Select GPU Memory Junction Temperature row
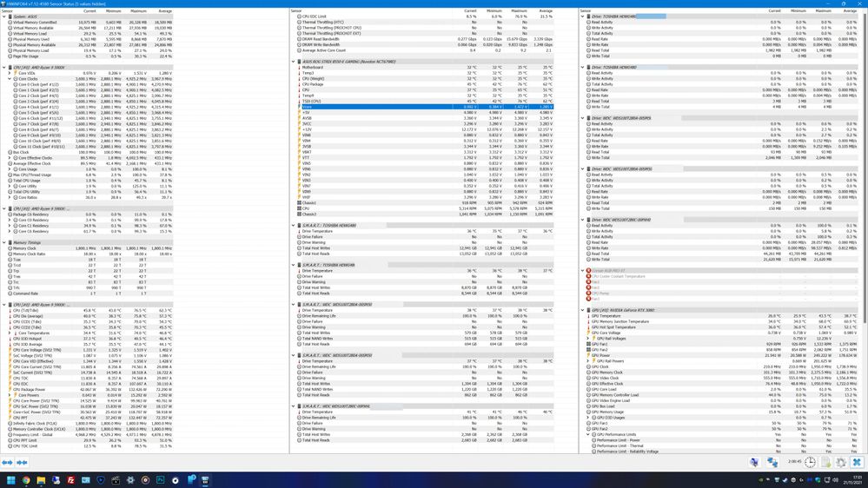This screenshot has width=868, height=488. click(x=722, y=321)
